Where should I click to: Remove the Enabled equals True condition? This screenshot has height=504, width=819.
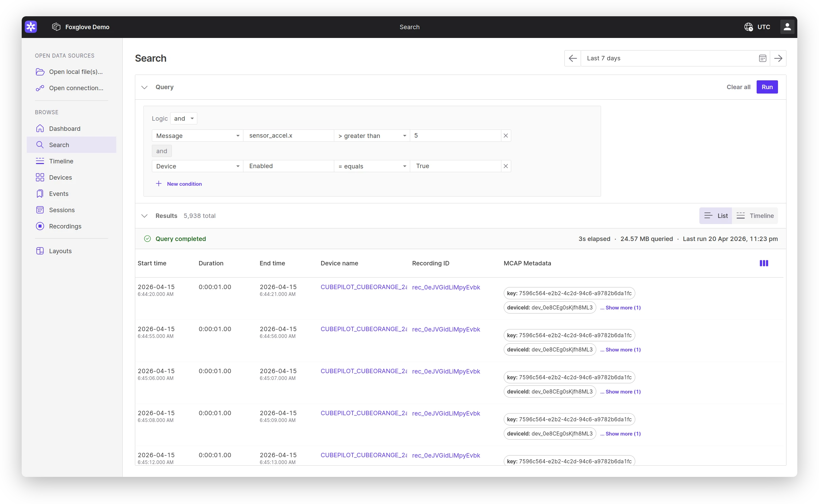(505, 166)
